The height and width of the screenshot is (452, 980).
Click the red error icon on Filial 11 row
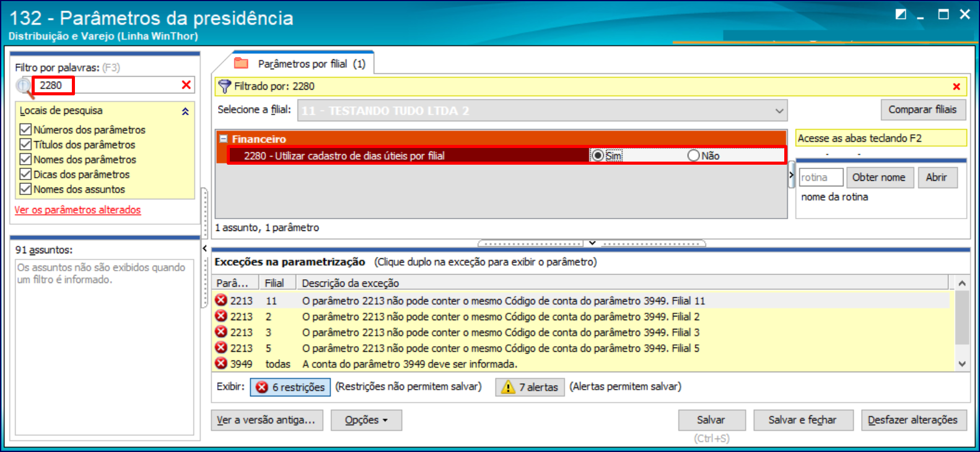[221, 300]
